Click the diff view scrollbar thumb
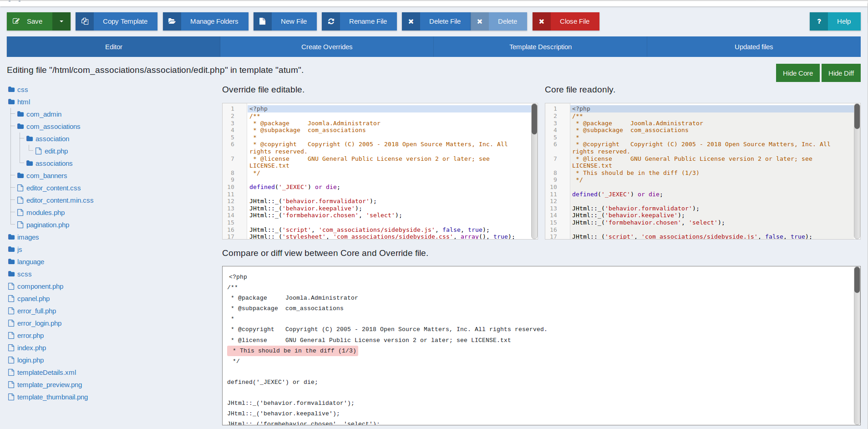The width and height of the screenshot is (868, 429). (x=857, y=280)
